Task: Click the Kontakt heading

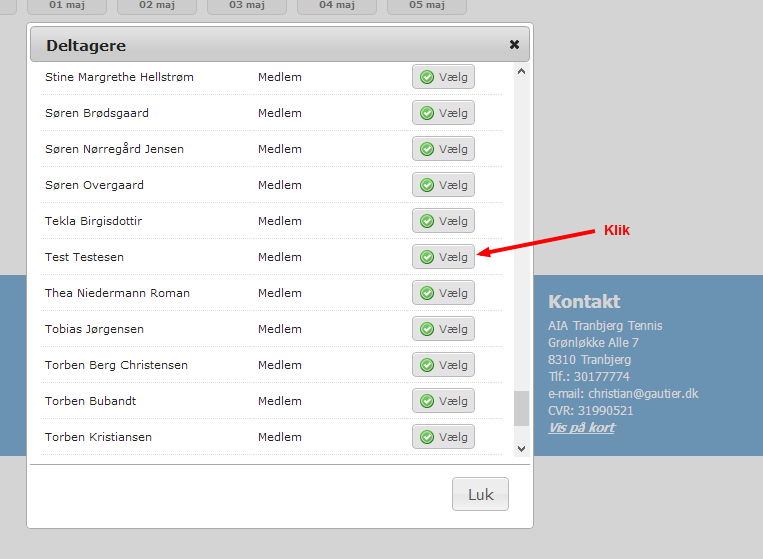Action: (584, 302)
